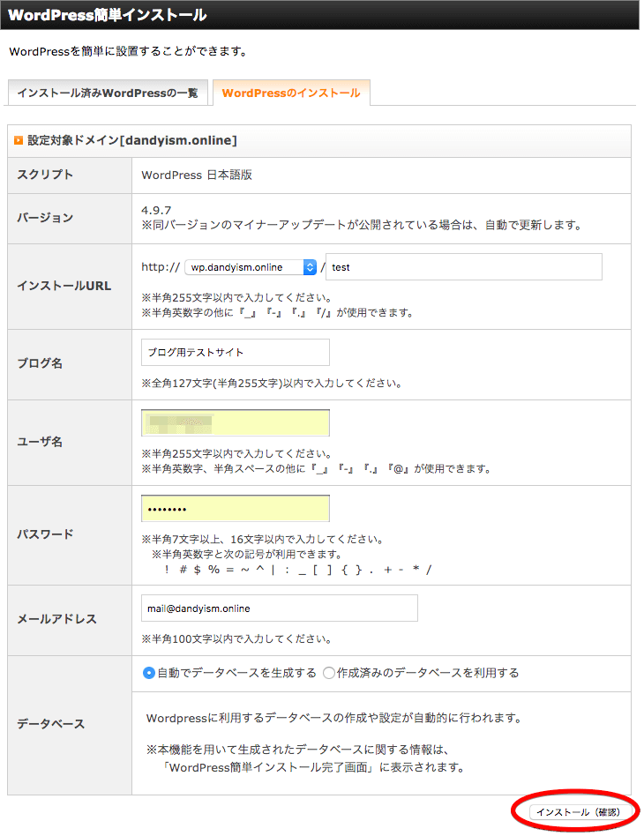Open the wp.dandyism.online domain dropdown
This screenshot has width=644, height=836.
(251, 267)
